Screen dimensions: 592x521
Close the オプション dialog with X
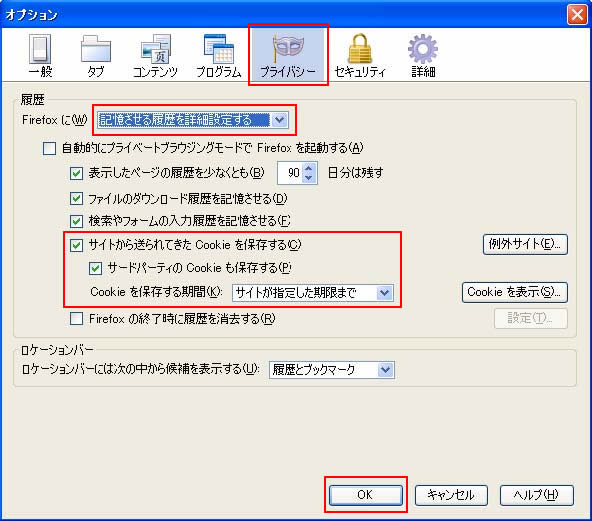(577, 15)
